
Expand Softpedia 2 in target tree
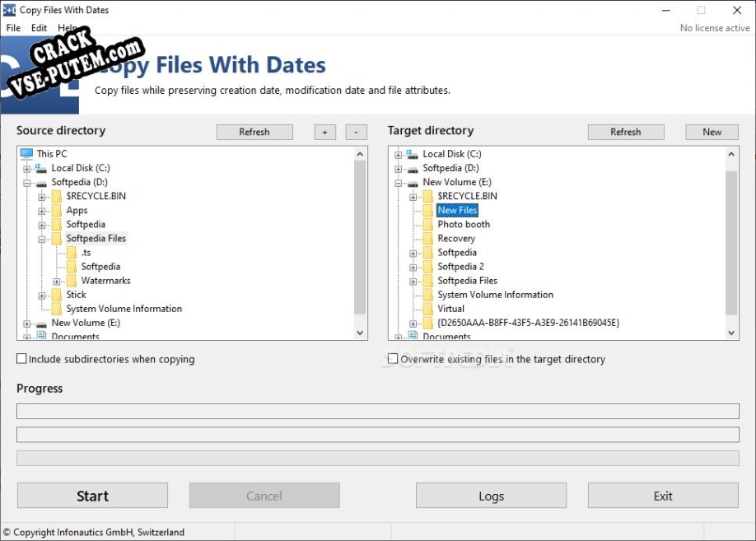[x=413, y=268]
